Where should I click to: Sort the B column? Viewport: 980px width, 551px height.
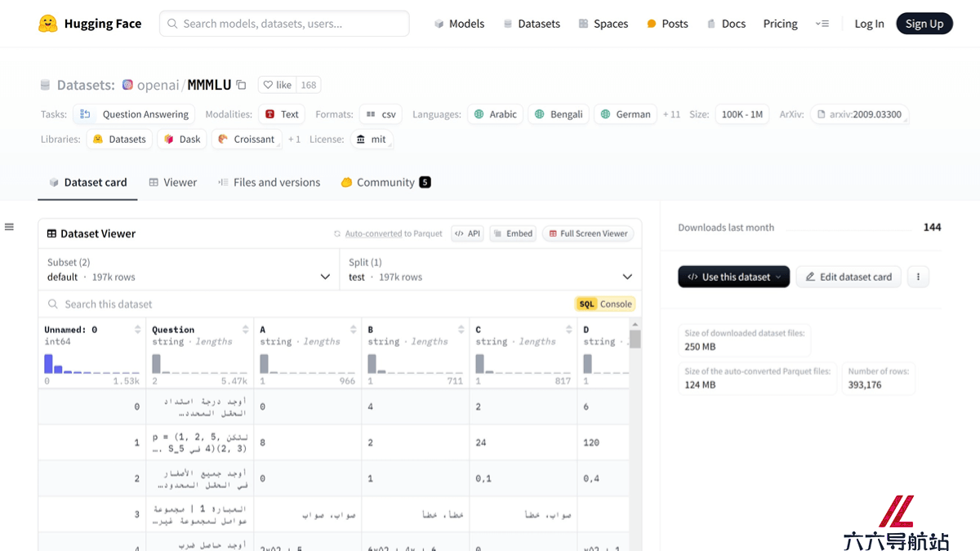point(461,330)
